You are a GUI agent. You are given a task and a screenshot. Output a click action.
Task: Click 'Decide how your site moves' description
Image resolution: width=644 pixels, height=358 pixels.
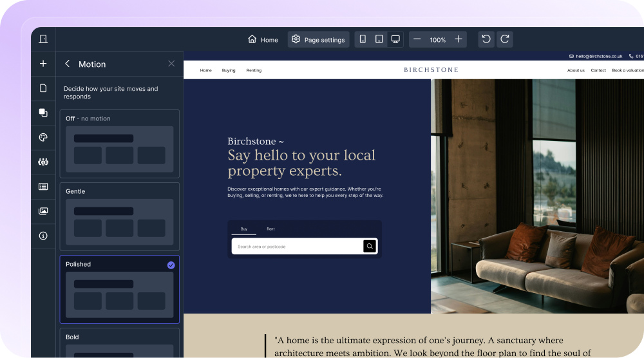click(x=111, y=92)
